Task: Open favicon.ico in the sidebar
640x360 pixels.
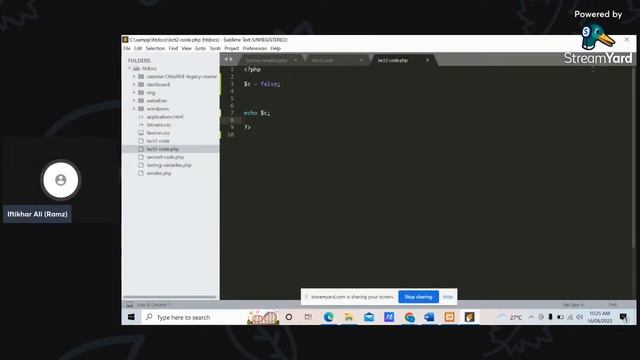Action: pos(158,133)
